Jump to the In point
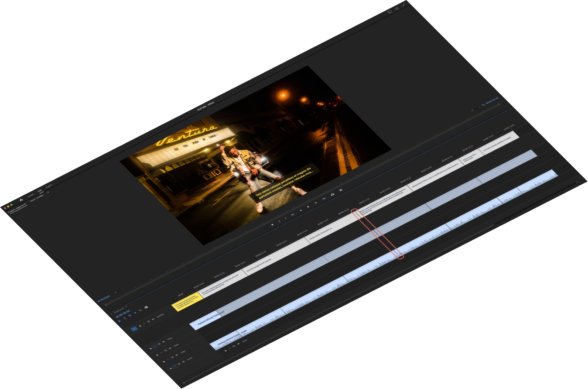 point(293,214)
